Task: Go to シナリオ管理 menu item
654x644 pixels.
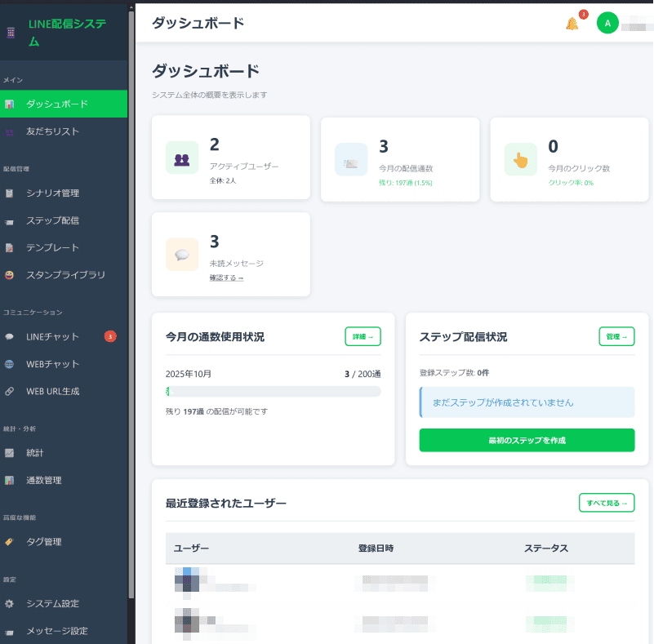Action: coord(52,193)
